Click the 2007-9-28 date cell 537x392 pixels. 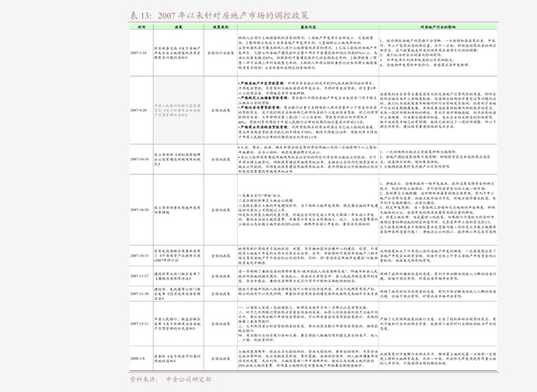pyautogui.click(x=139, y=110)
